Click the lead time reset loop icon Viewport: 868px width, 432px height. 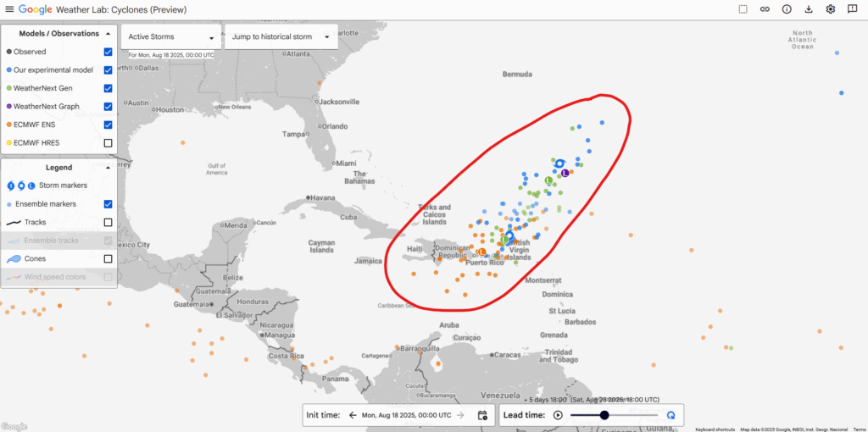[671, 415]
